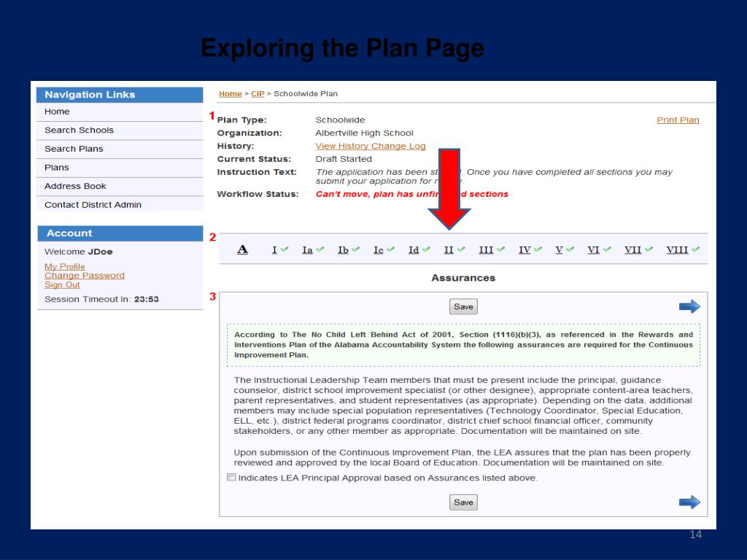Click the Albertville High School organization text
This screenshot has width=747, height=560.
click(x=364, y=133)
